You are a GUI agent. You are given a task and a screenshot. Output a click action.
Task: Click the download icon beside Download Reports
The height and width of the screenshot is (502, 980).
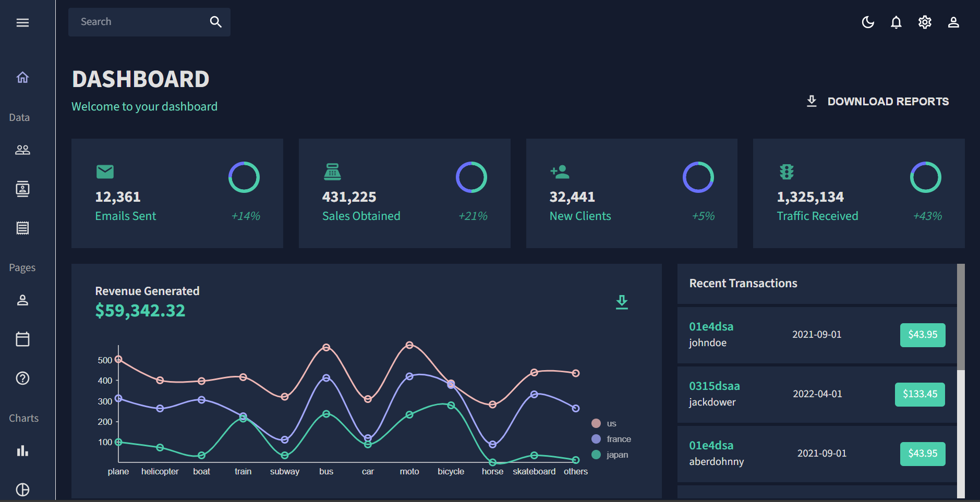click(x=812, y=101)
